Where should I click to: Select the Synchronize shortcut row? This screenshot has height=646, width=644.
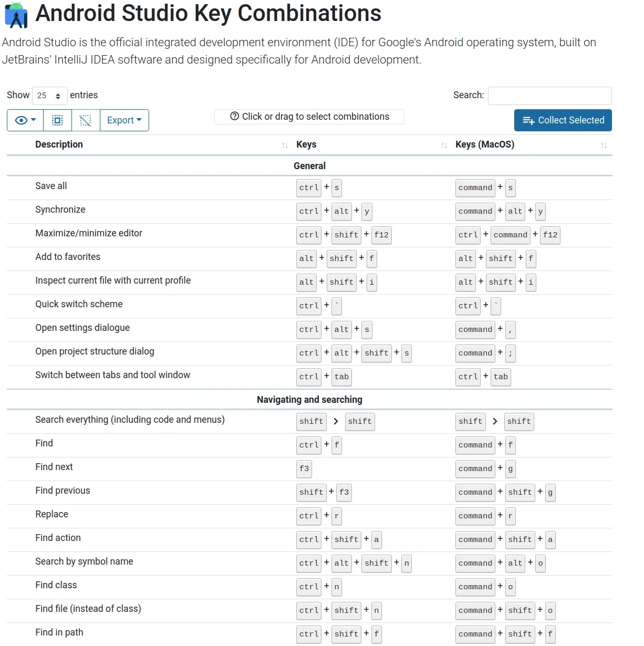(x=309, y=211)
